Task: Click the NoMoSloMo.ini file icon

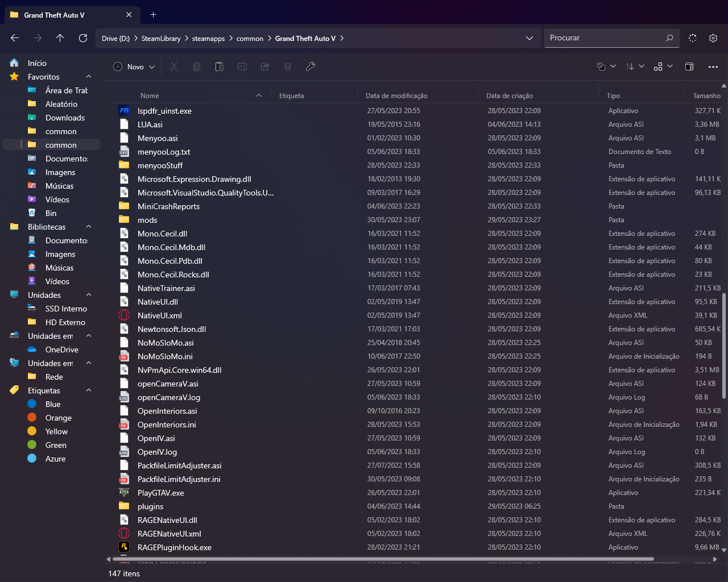Action: click(x=124, y=356)
